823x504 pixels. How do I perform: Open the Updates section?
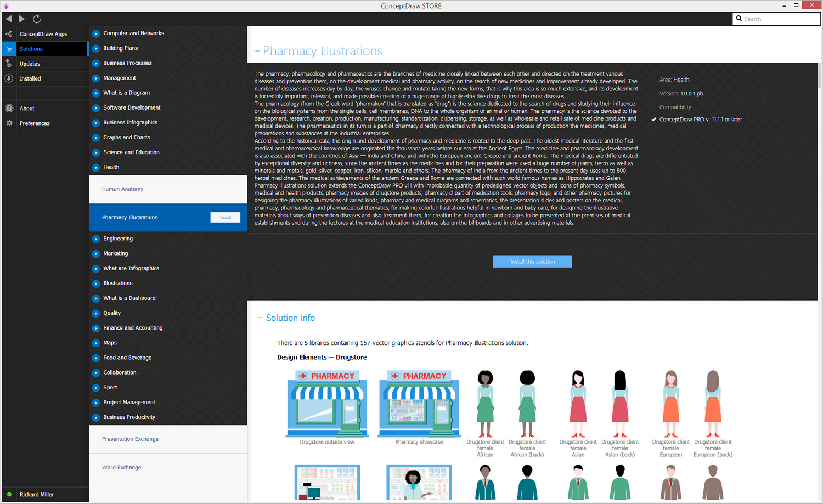pos(30,64)
